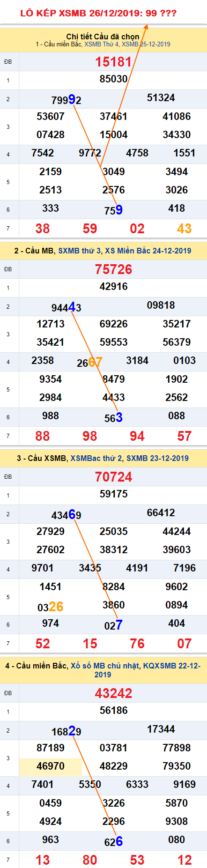Select fourth prize number 7542
Screen dimensions: 207x868
click(x=43, y=153)
